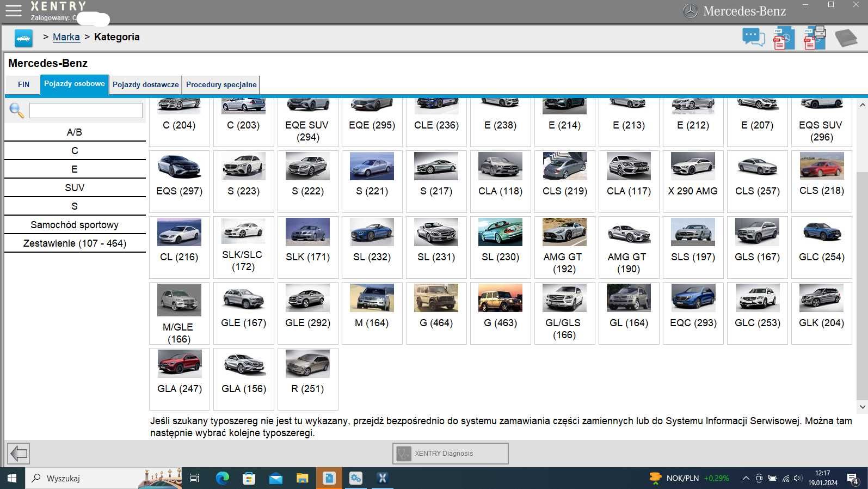Choose S (222) model tile

click(x=308, y=181)
